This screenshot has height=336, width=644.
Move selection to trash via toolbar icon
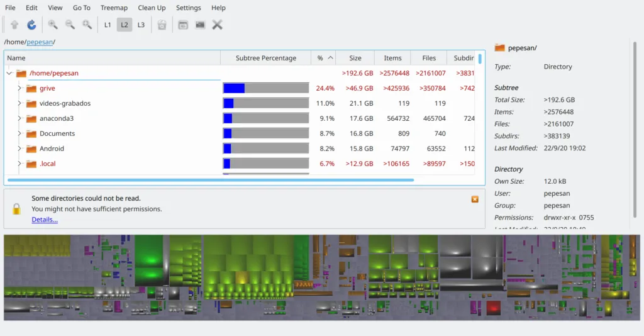[162, 25]
